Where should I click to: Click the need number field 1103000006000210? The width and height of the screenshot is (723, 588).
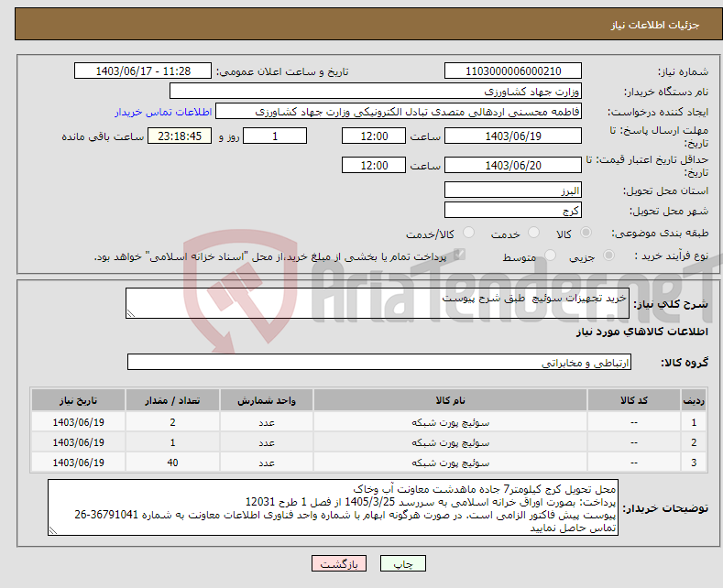click(x=513, y=71)
